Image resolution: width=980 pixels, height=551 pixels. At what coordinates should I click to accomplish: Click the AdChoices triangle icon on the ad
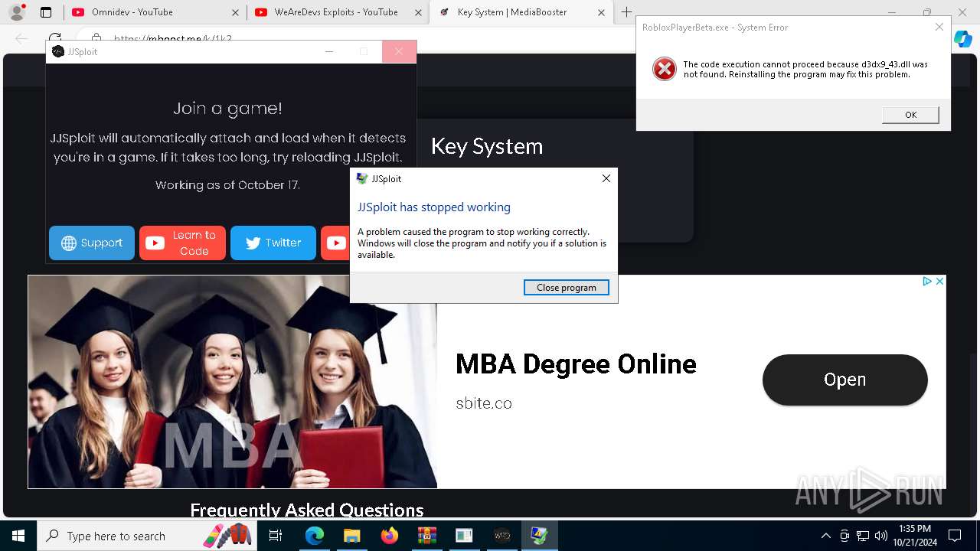[x=926, y=282]
